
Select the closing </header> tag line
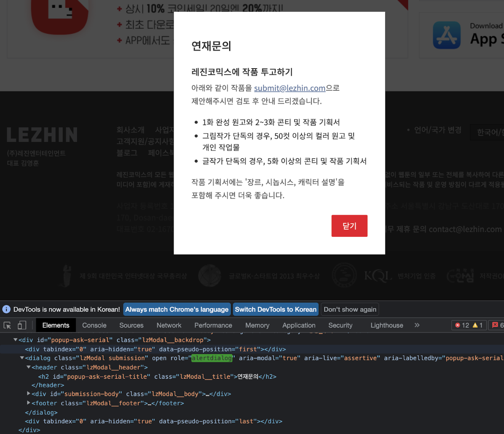click(48, 385)
